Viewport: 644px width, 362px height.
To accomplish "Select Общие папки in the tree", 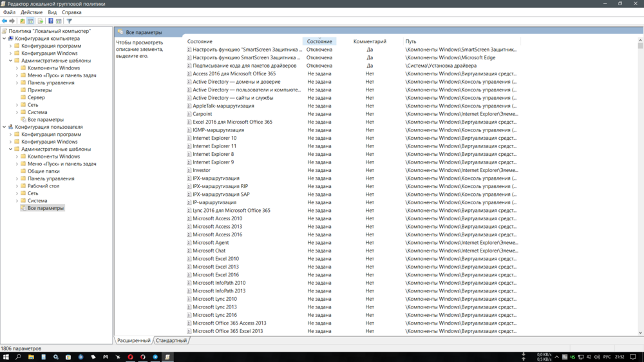I will click(44, 171).
